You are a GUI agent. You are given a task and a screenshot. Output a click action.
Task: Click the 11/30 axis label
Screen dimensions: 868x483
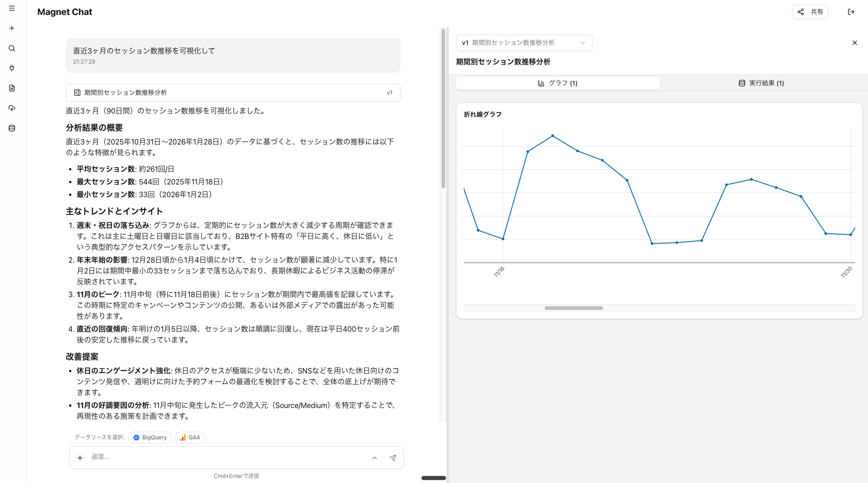(x=846, y=272)
